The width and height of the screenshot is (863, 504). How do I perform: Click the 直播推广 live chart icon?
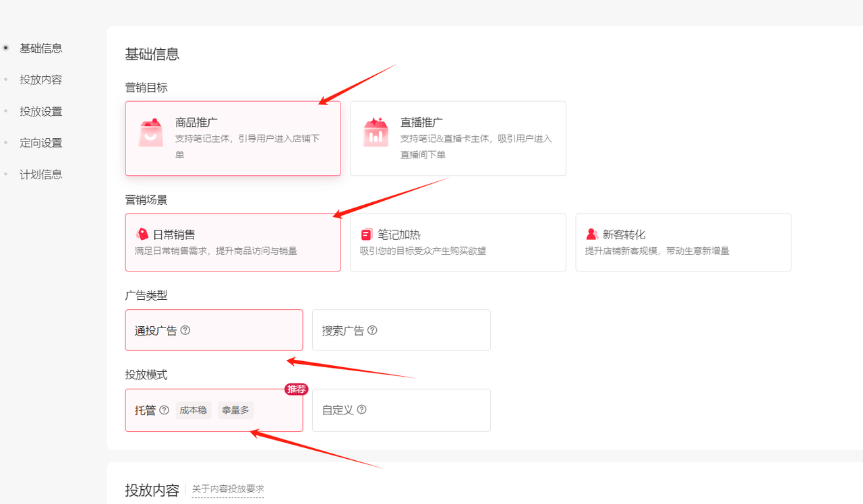(x=376, y=133)
